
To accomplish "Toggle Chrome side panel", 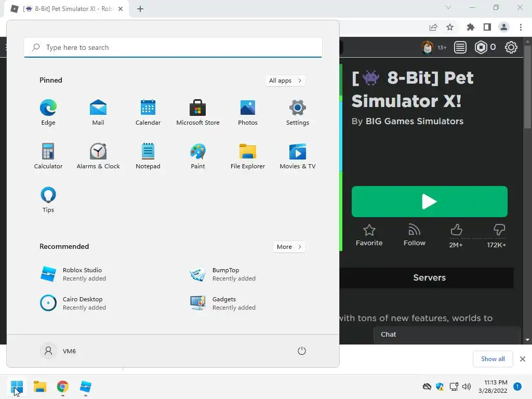I will [487, 27].
